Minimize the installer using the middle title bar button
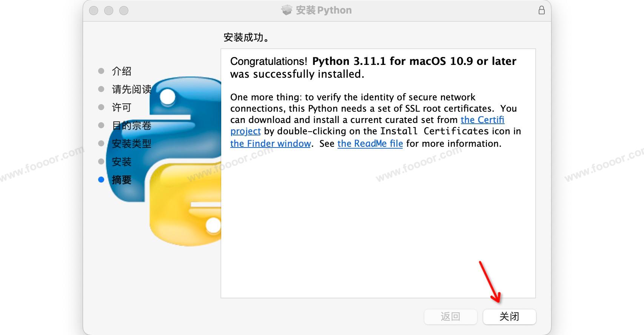This screenshot has width=644, height=335. [109, 11]
